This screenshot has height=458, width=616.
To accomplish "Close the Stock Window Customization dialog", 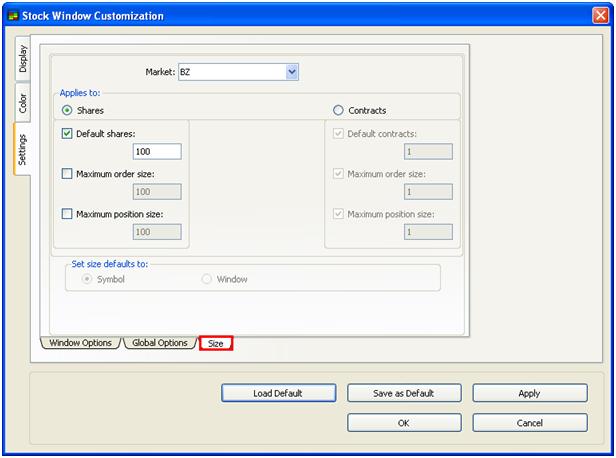I will point(598,16).
